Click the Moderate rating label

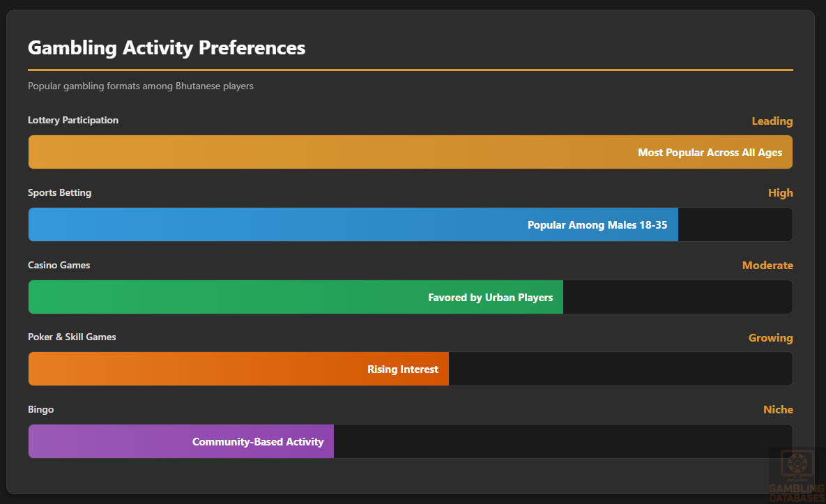(x=767, y=266)
